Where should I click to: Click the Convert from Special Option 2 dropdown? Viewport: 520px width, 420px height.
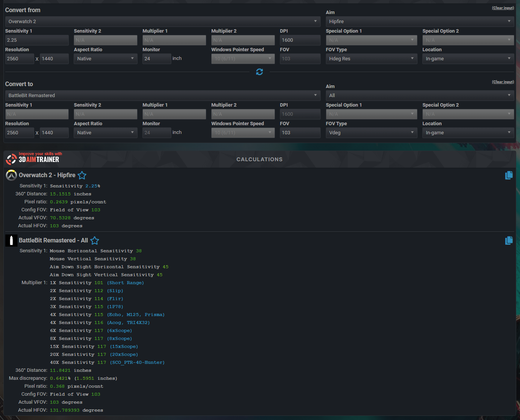pos(468,40)
